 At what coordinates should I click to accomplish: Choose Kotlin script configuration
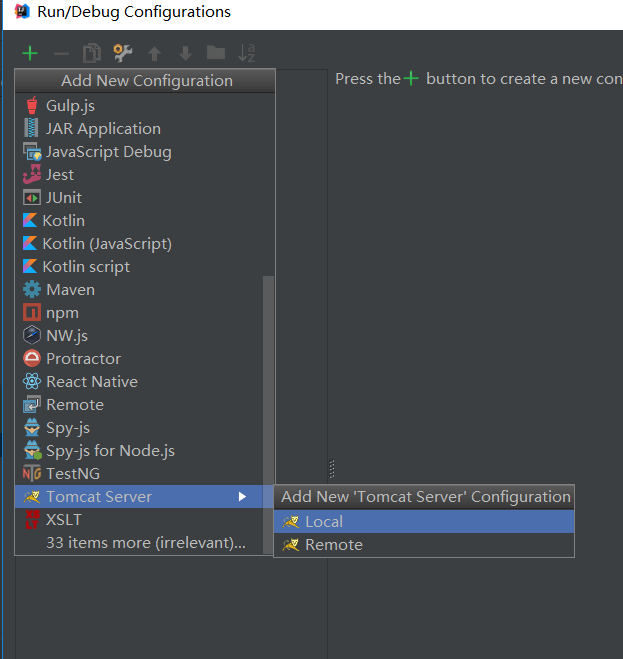tap(139, 266)
